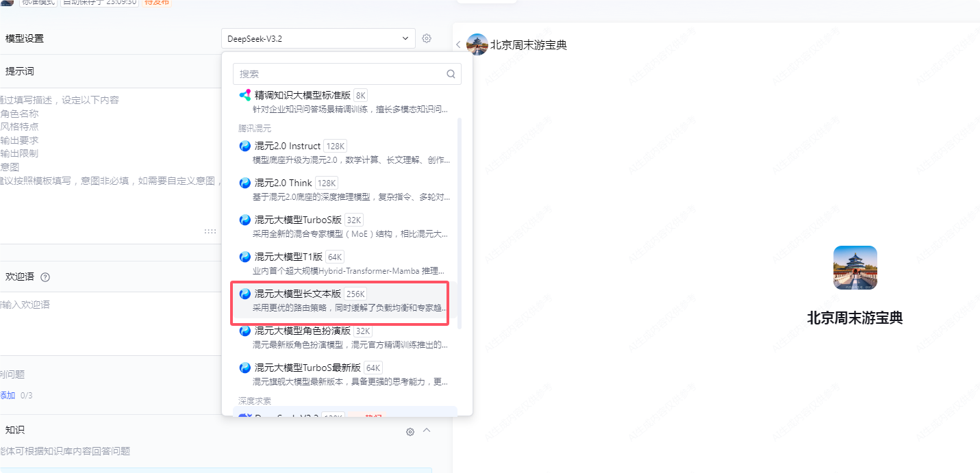The height and width of the screenshot is (473, 980).
Task: Pick 混元大模型角色扮演版 model option
Action: tap(345, 337)
